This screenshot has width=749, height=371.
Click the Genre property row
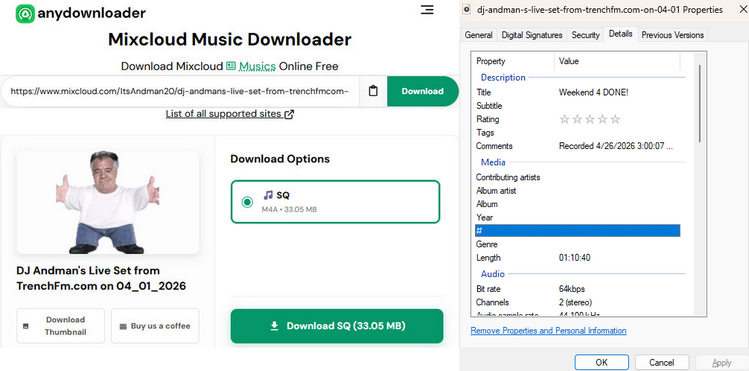point(578,244)
